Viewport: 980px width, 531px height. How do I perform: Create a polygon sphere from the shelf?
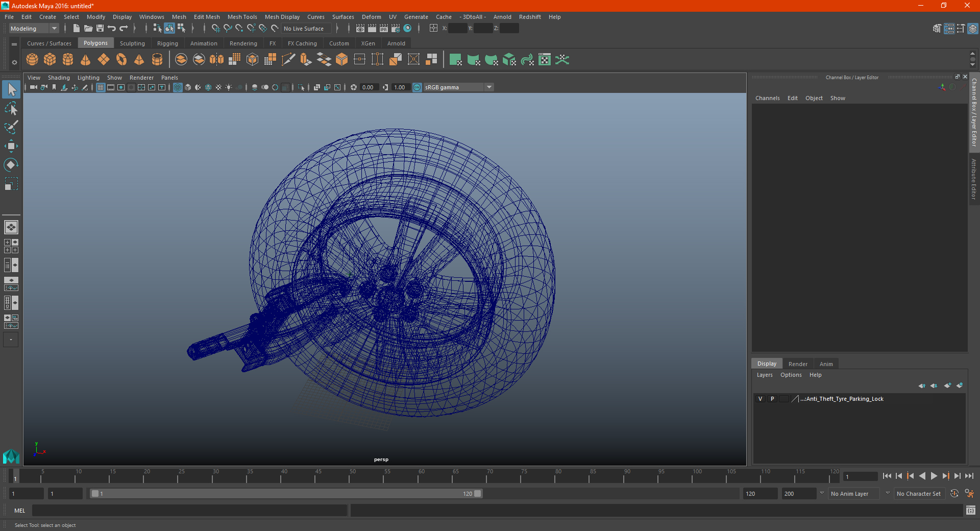(x=32, y=60)
